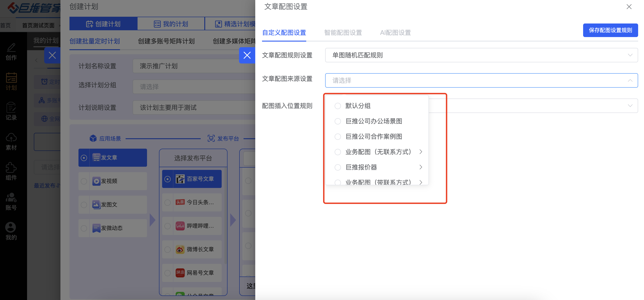644x300 pixels.
Task: Open the 文章配图来源设置 dropdown
Action: click(481, 80)
